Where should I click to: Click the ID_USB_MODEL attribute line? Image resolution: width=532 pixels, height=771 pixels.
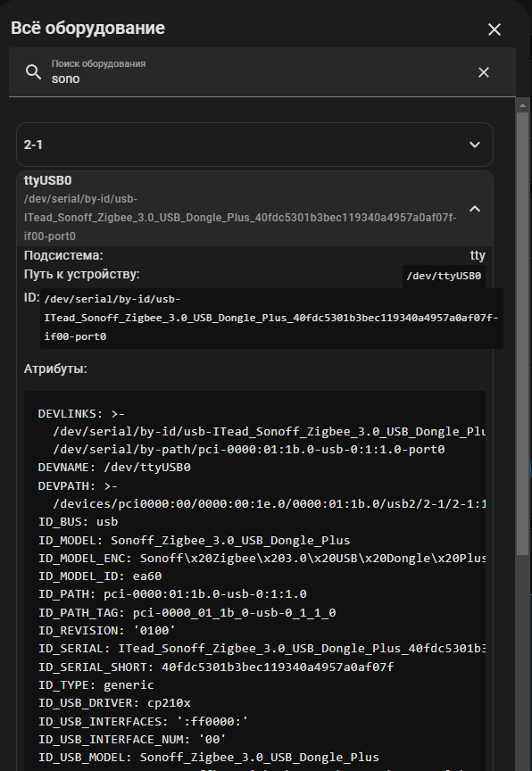[x=209, y=758]
